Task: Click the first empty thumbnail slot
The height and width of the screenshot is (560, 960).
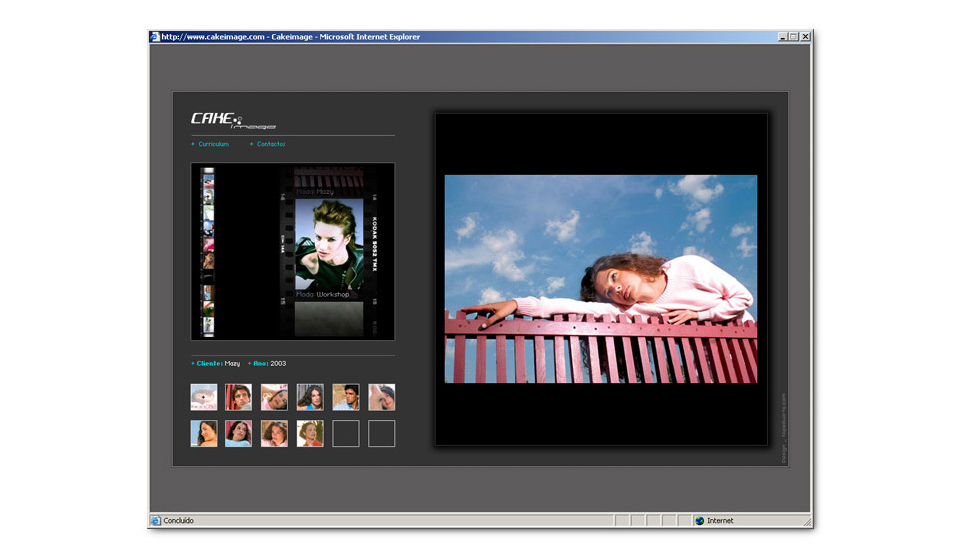Action: tap(346, 433)
